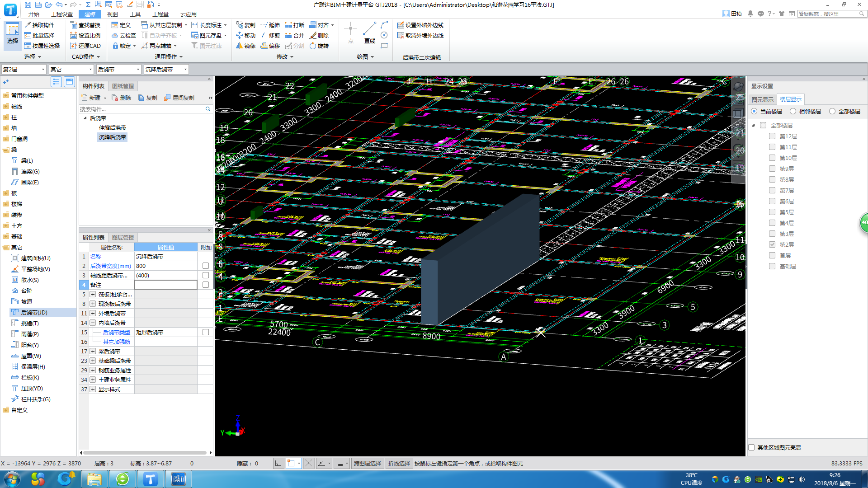
Task: Select the 拾取构件 pick component tool
Action: 39,25
